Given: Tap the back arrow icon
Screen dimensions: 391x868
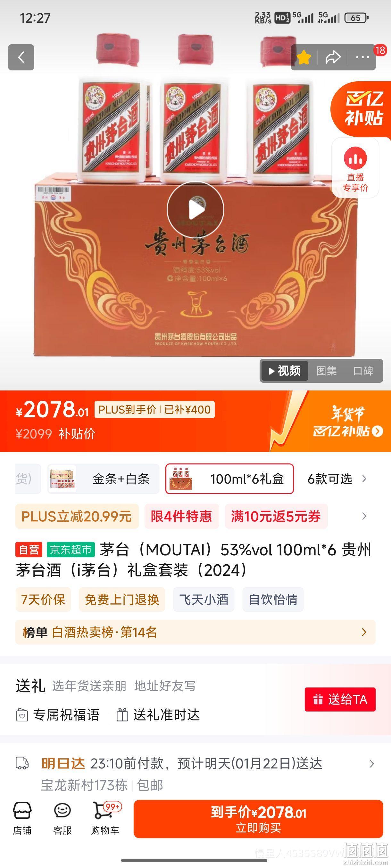Looking at the screenshot, I should (x=21, y=57).
